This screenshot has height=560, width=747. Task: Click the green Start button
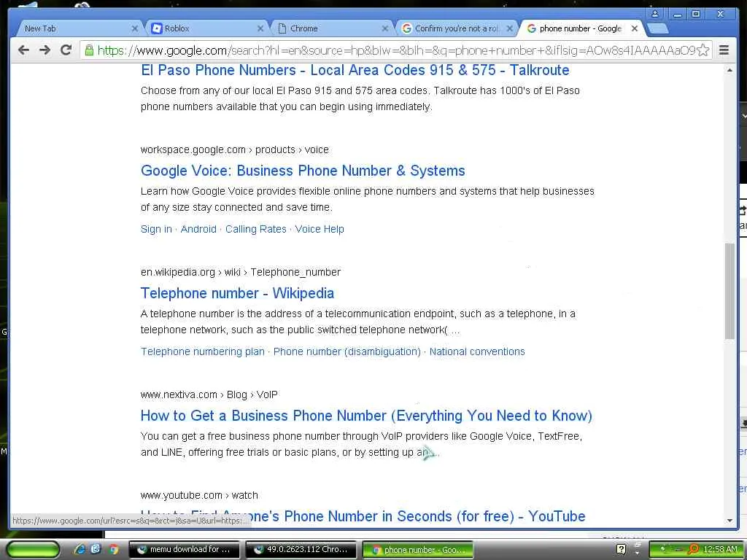[33, 550]
